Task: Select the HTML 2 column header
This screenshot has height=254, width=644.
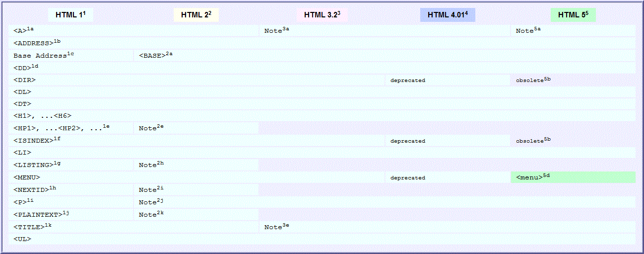Action: (196, 15)
